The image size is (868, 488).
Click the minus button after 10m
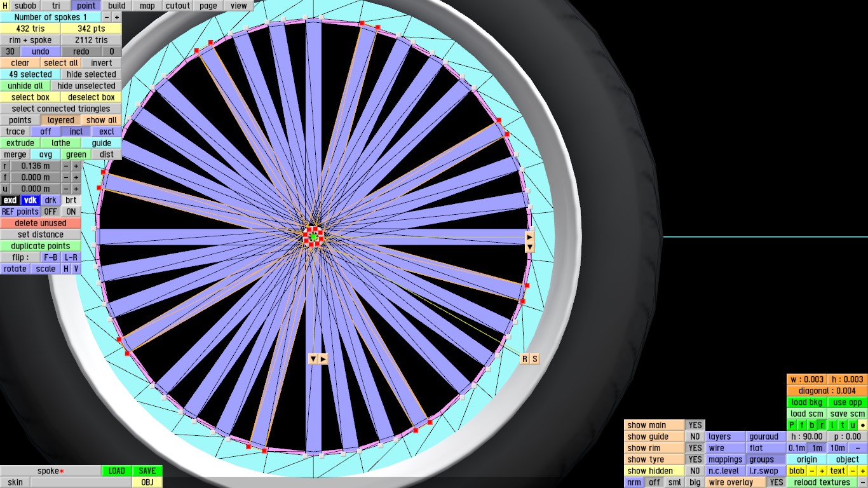(858, 448)
